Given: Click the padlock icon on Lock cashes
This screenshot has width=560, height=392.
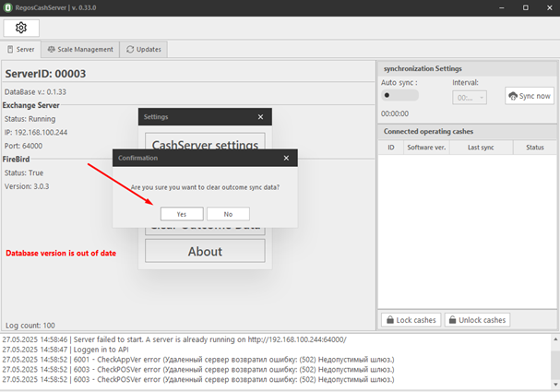Looking at the screenshot, I should (390, 320).
